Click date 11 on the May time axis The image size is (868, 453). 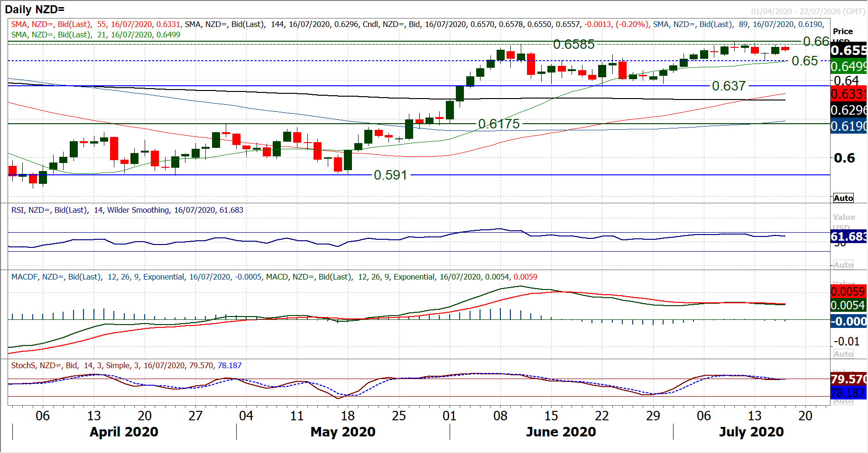click(297, 416)
